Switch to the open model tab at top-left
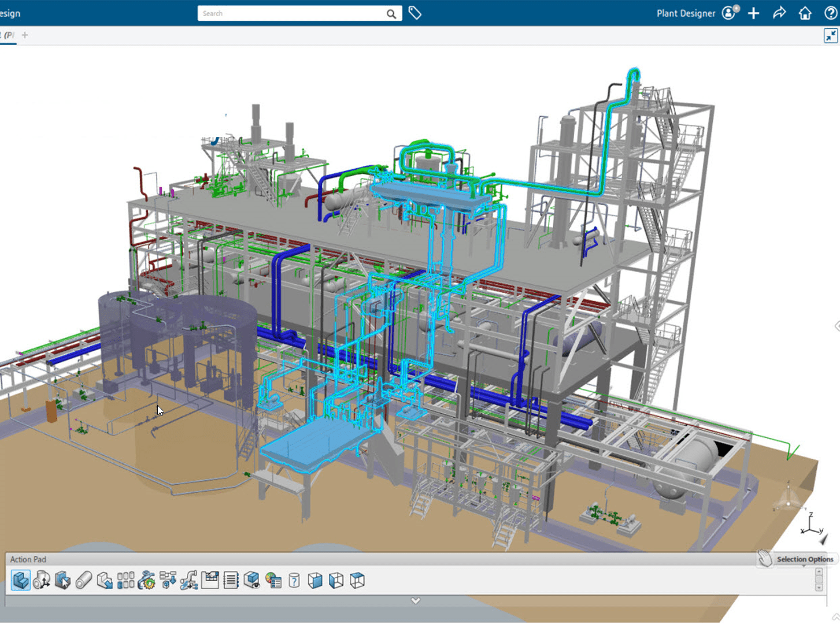840x624 pixels. click(x=9, y=35)
